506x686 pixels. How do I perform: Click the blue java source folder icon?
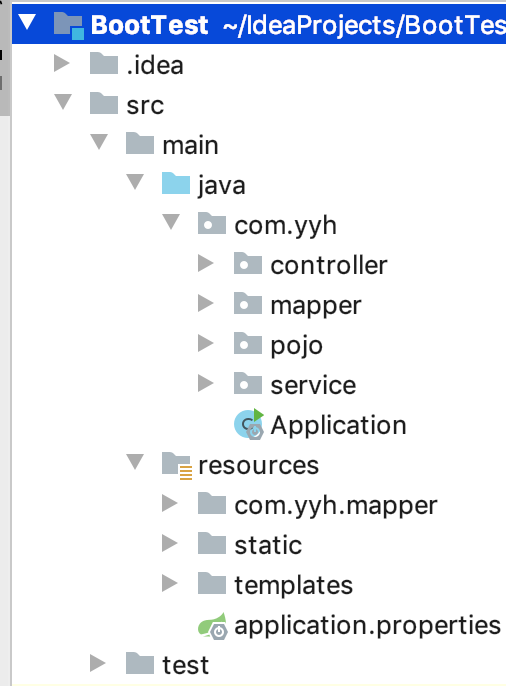(x=176, y=183)
